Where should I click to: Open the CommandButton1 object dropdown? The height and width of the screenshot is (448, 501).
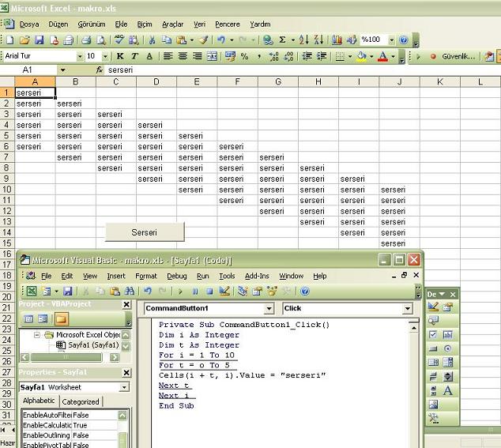click(x=269, y=309)
